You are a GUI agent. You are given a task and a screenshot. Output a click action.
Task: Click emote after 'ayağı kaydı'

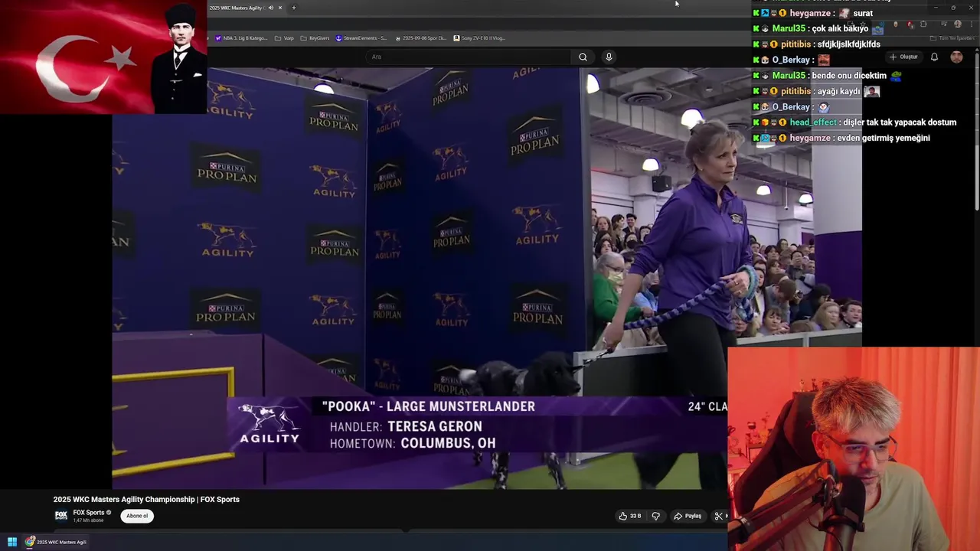click(x=871, y=91)
